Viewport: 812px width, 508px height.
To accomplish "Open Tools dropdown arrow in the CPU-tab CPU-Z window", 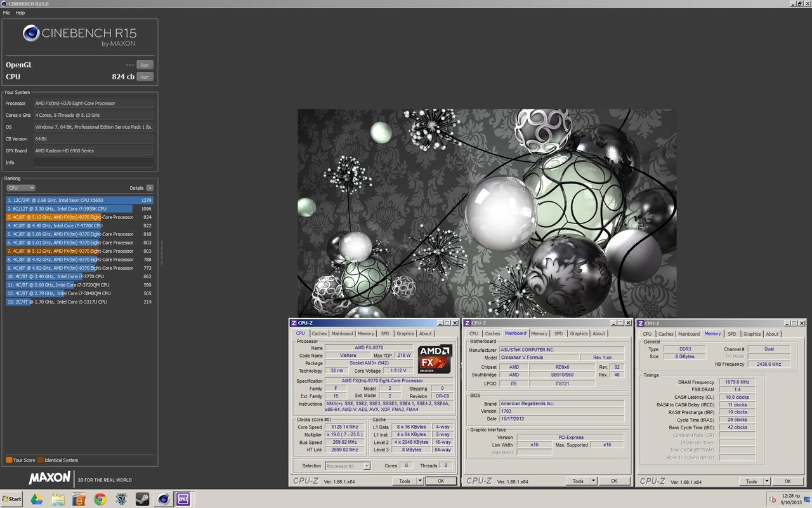I will pyautogui.click(x=420, y=481).
